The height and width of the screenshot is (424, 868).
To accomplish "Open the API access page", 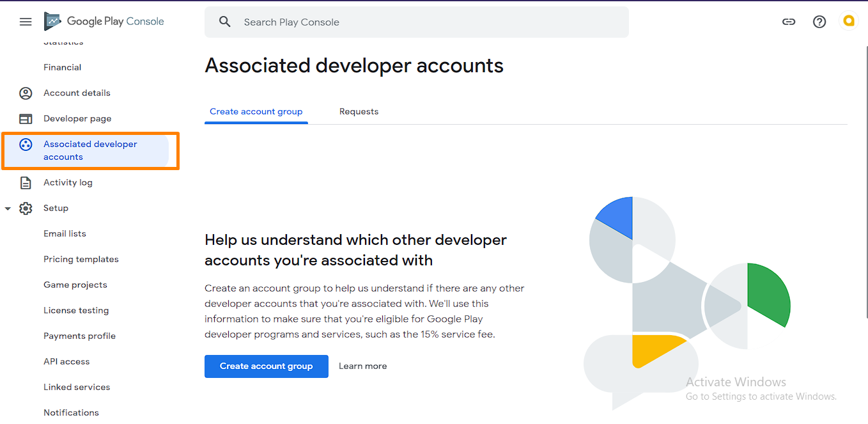I will pyautogui.click(x=66, y=361).
